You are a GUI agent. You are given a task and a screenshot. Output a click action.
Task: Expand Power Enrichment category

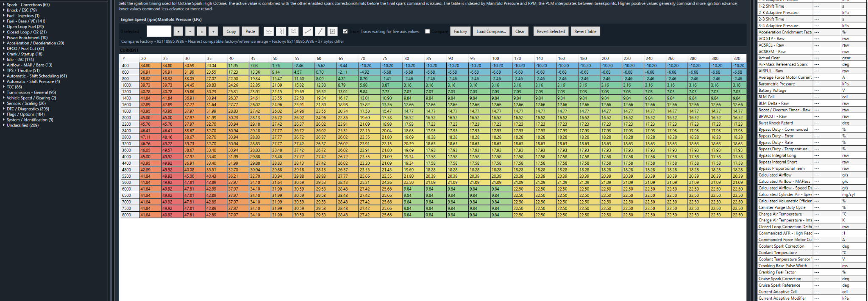(x=4, y=38)
